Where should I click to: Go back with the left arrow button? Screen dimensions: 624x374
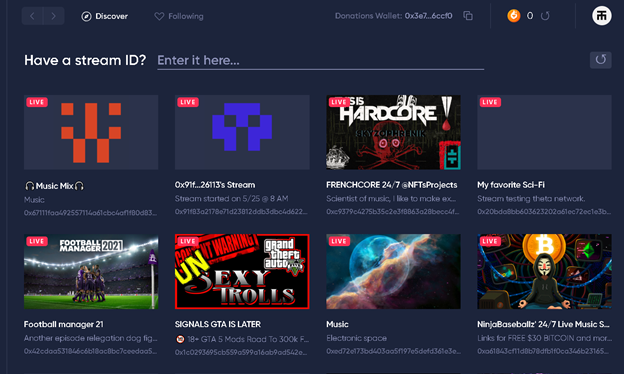coord(32,16)
